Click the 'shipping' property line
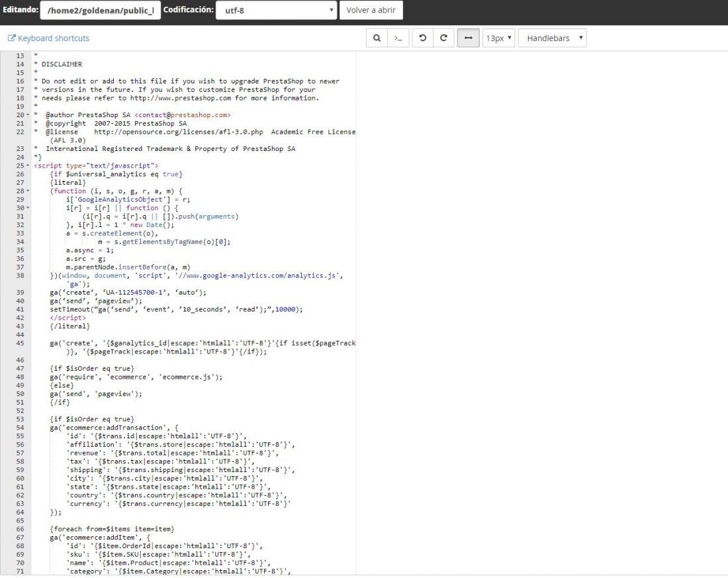The image size is (728, 578). pyautogui.click(x=180, y=469)
